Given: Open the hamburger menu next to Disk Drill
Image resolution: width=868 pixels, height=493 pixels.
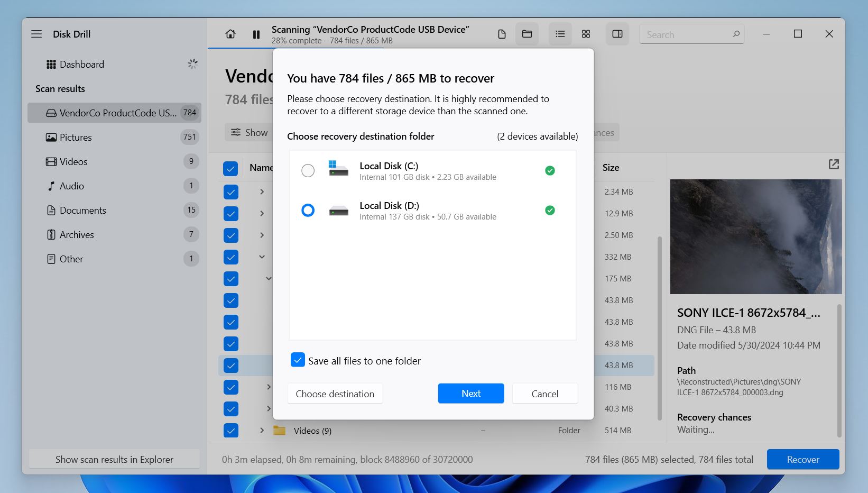Looking at the screenshot, I should click(36, 34).
